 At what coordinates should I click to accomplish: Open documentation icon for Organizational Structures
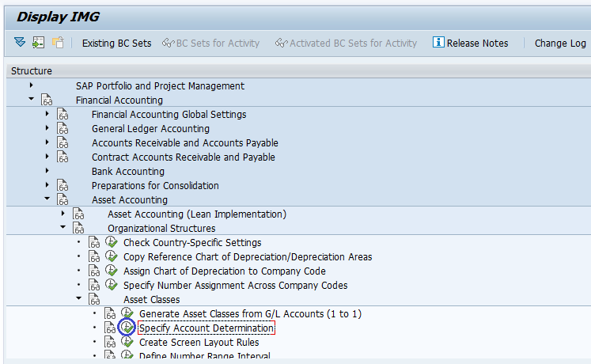click(x=78, y=228)
